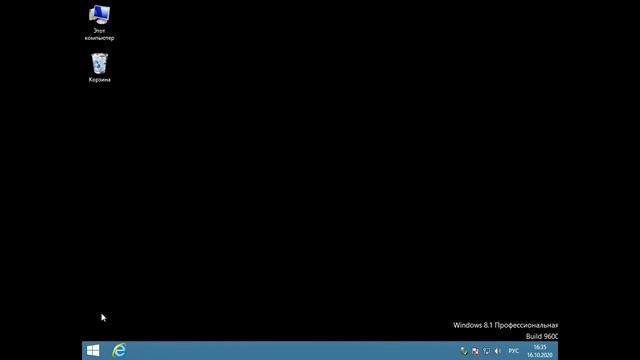This screenshot has width=640, height=360.
Task: Select the Корзина recycle bin icon
Action: click(100, 68)
